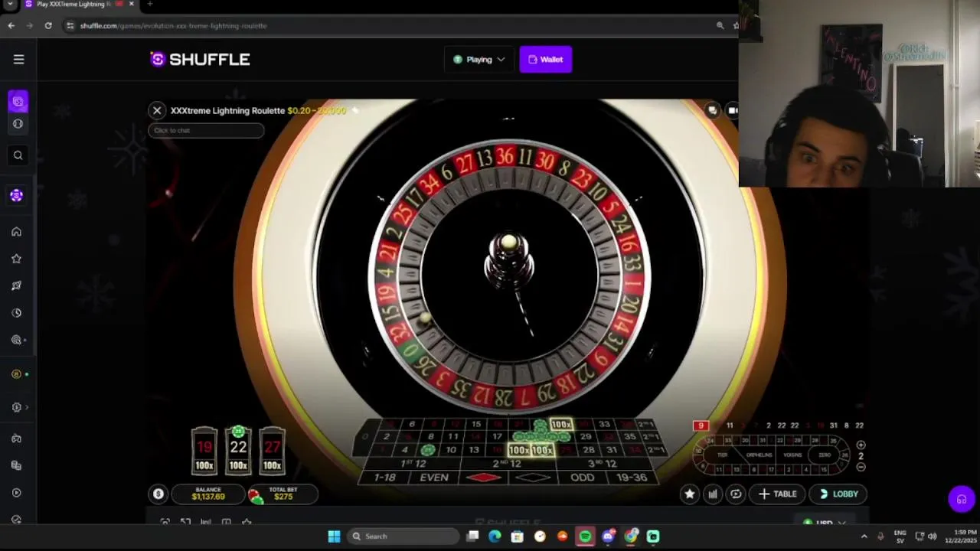Select lucky number 22 at 100x
This screenshot has height=551, width=980.
[x=238, y=450]
